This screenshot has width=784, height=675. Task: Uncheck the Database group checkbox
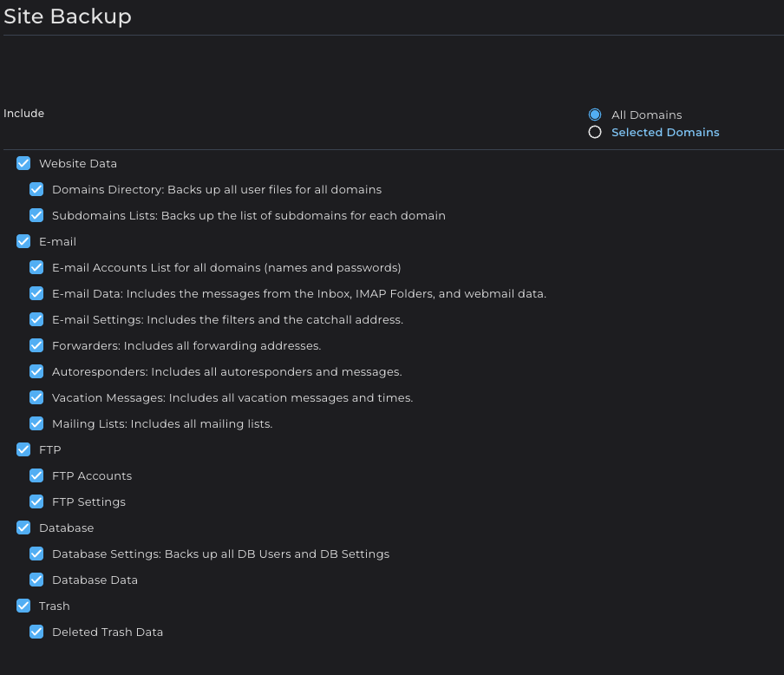23,528
